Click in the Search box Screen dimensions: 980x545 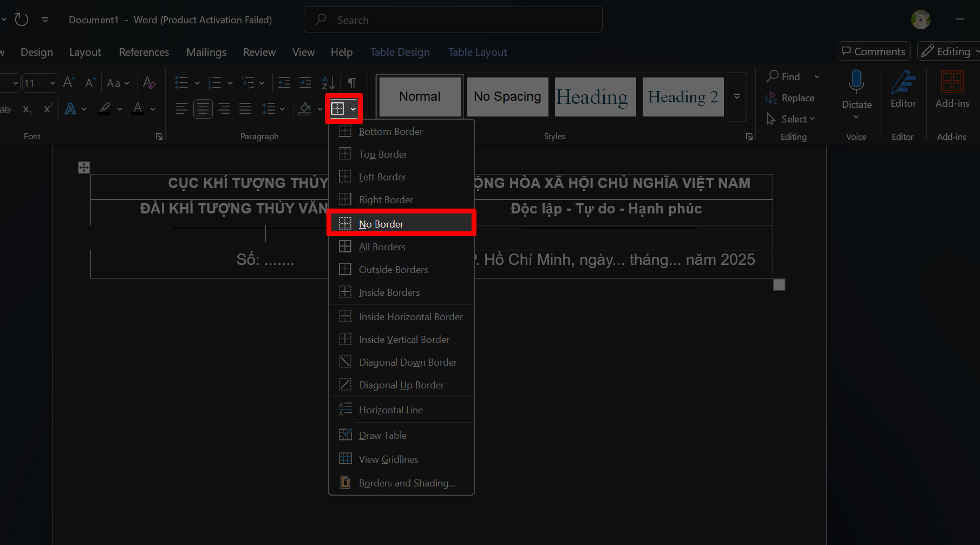click(453, 20)
